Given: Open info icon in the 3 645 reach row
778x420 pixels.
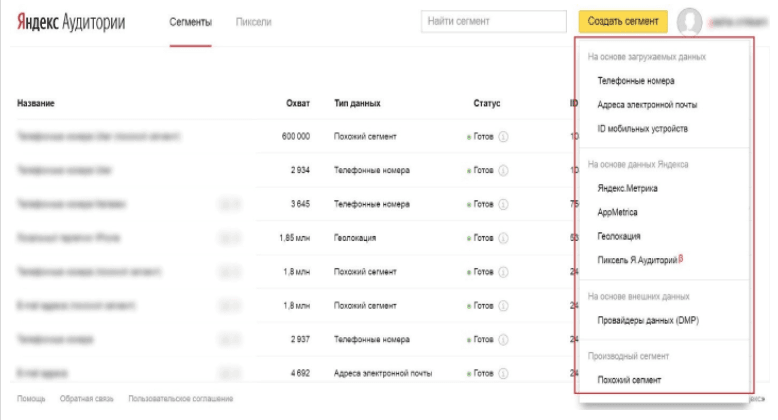Looking at the screenshot, I should tap(503, 204).
